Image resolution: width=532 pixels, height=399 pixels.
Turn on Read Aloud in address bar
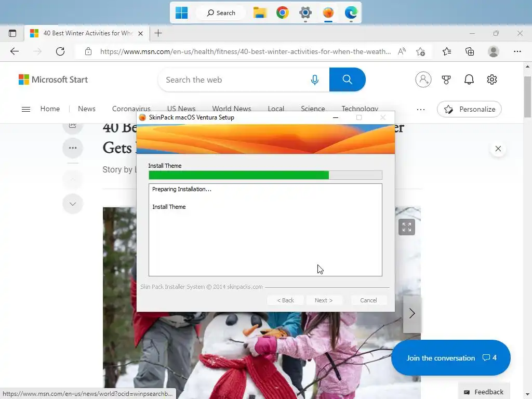point(402,51)
